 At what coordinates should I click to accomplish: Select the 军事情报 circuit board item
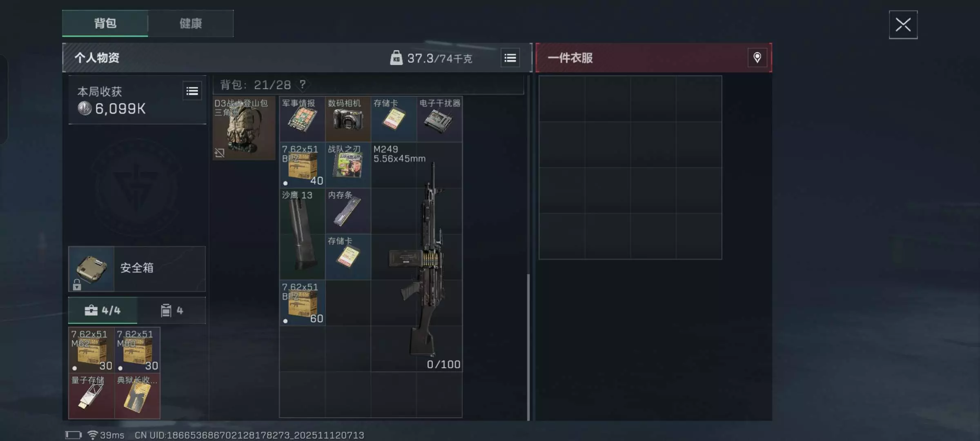coord(302,119)
